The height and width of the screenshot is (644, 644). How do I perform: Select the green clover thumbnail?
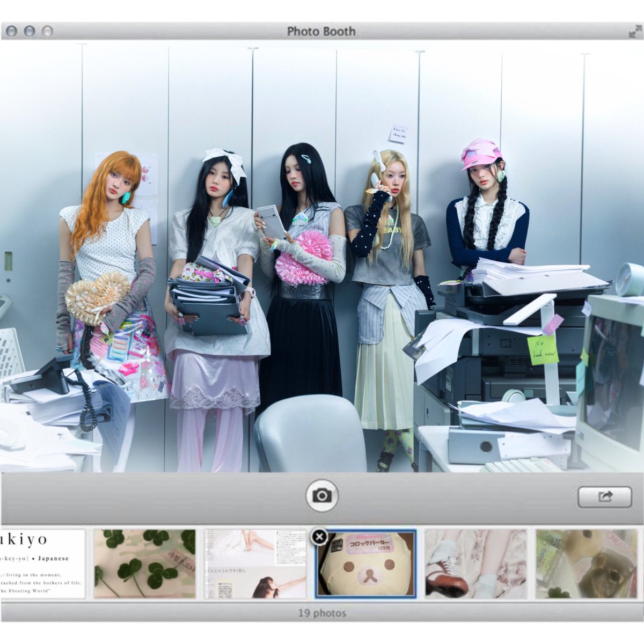[145, 564]
